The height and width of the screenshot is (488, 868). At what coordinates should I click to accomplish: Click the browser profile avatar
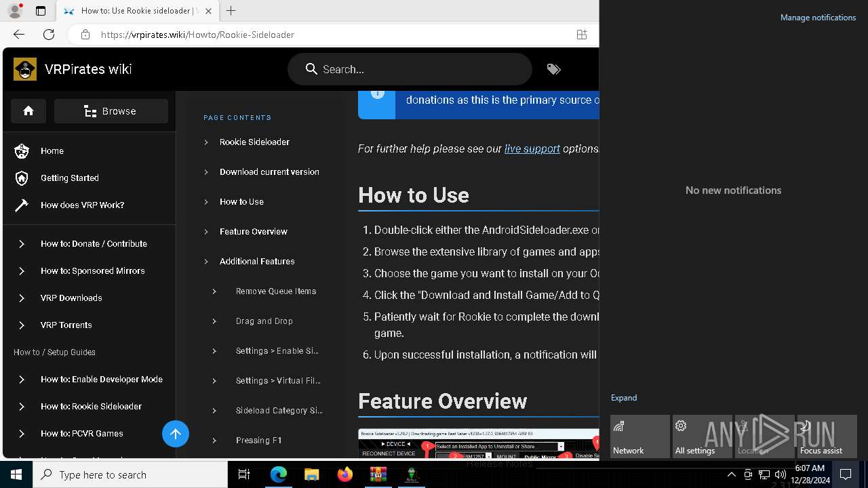pyautogui.click(x=14, y=11)
